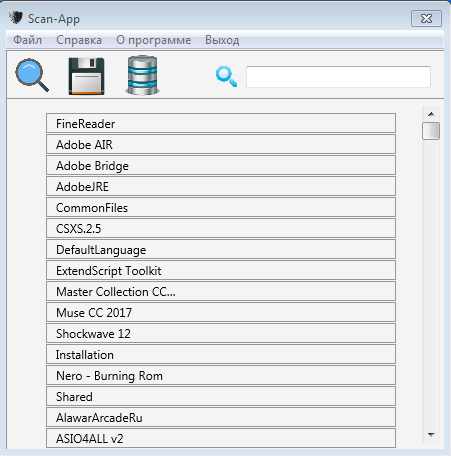451x456 pixels.
Task: Click the Выход menu item
Action: (222, 40)
